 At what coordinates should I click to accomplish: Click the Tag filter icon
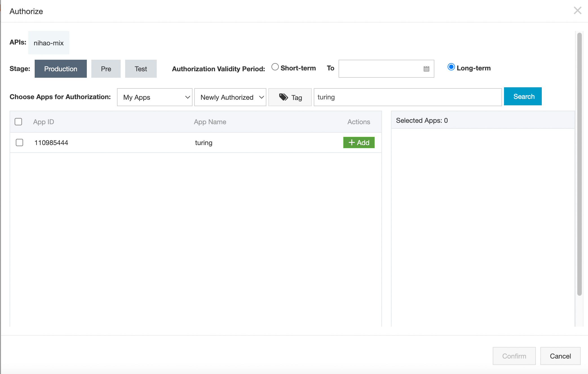(x=283, y=97)
